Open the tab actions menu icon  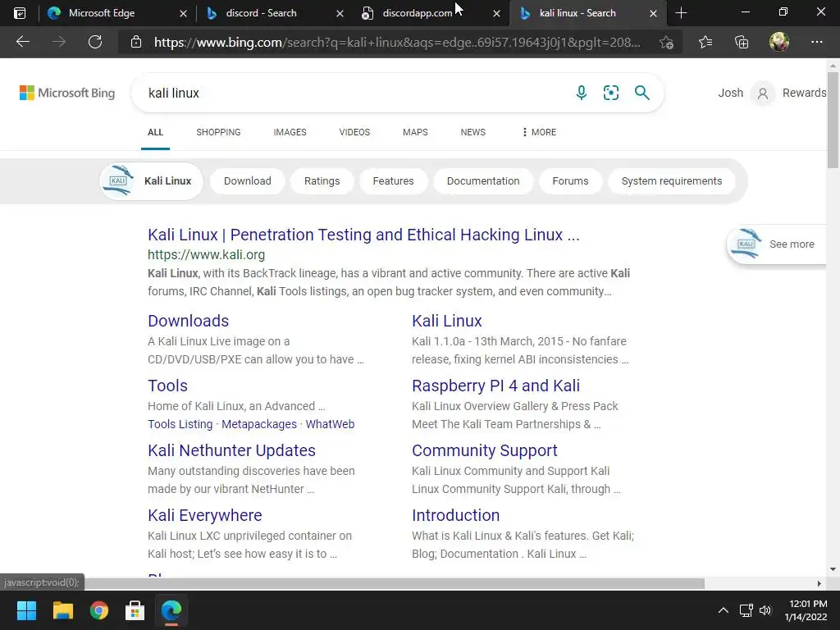click(20, 13)
